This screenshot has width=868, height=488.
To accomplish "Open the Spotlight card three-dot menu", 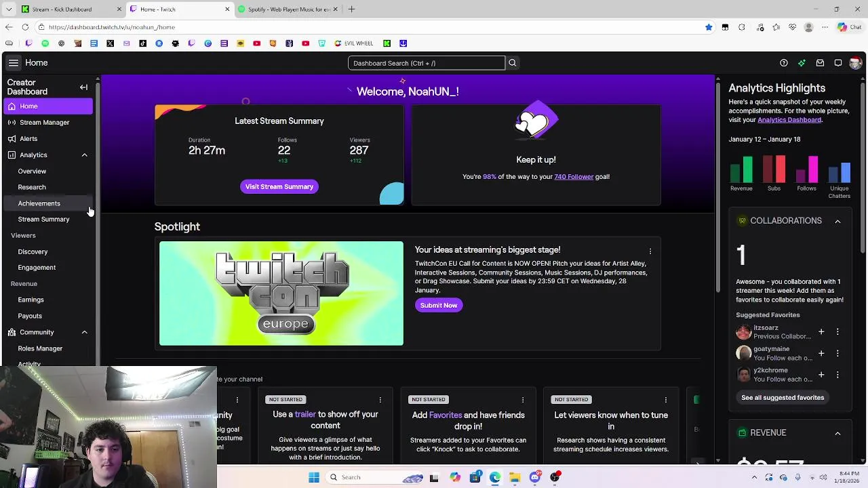I will [650, 251].
